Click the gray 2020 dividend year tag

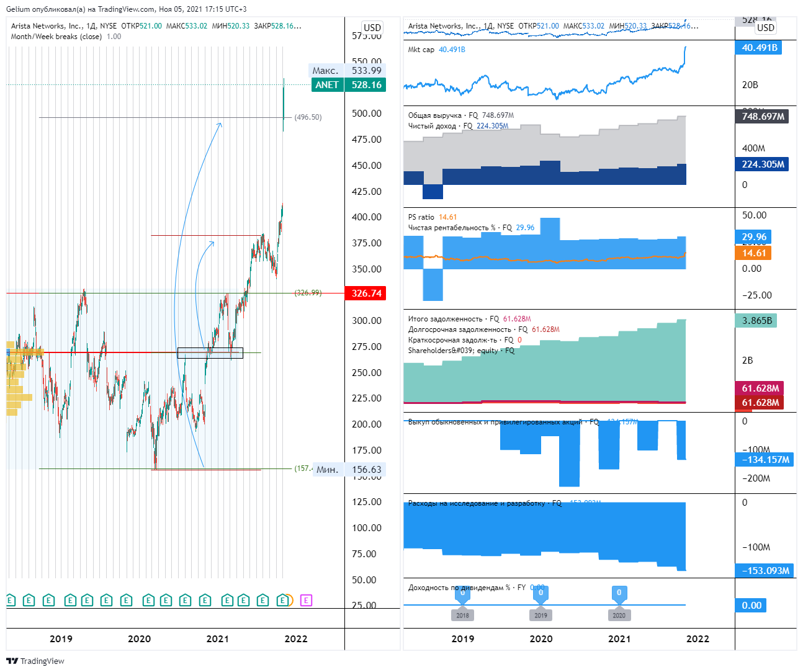coord(619,615)
